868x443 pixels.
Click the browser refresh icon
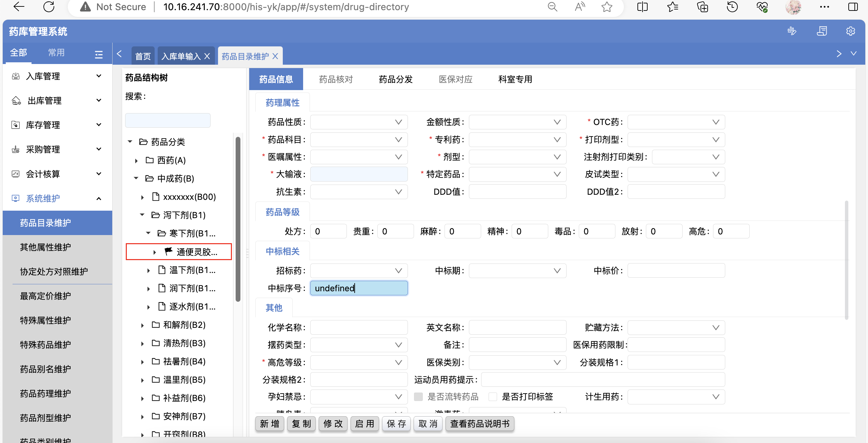(x=49, y=7)
